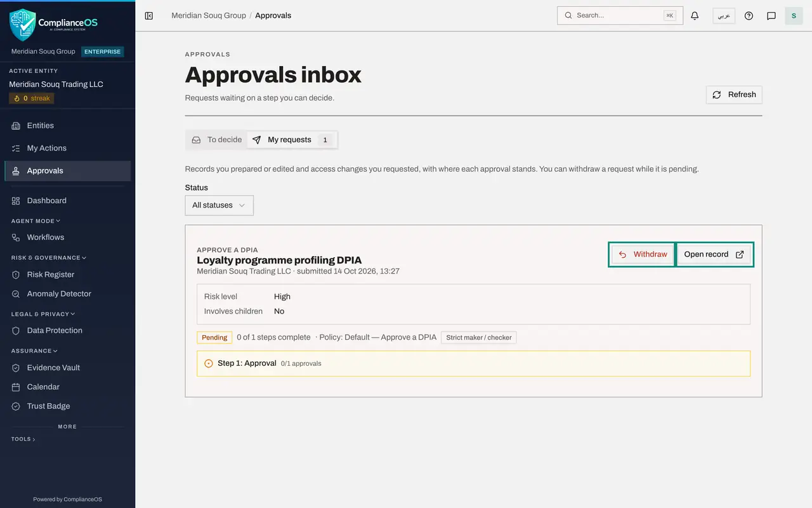This screenshot has height=508, width=812.
Task: Collapse the Risk & Governance section
Action: pos(49,258)
